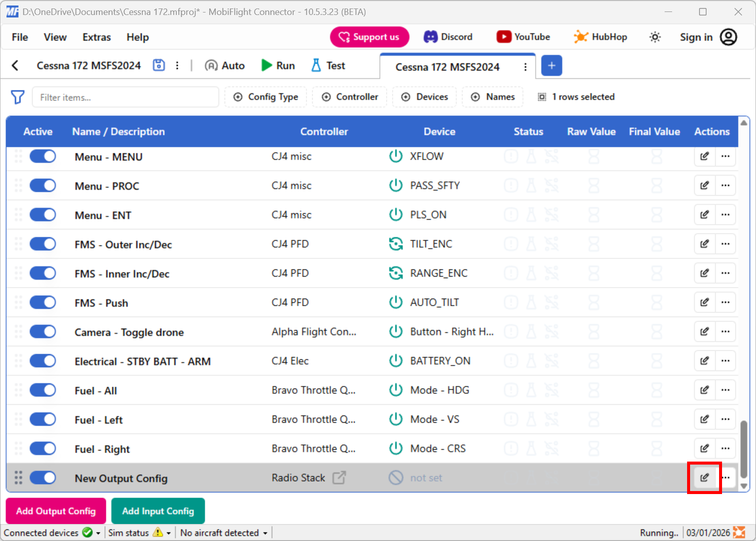Open actions ellipsis for Fuel - Right row

(726, 448)
